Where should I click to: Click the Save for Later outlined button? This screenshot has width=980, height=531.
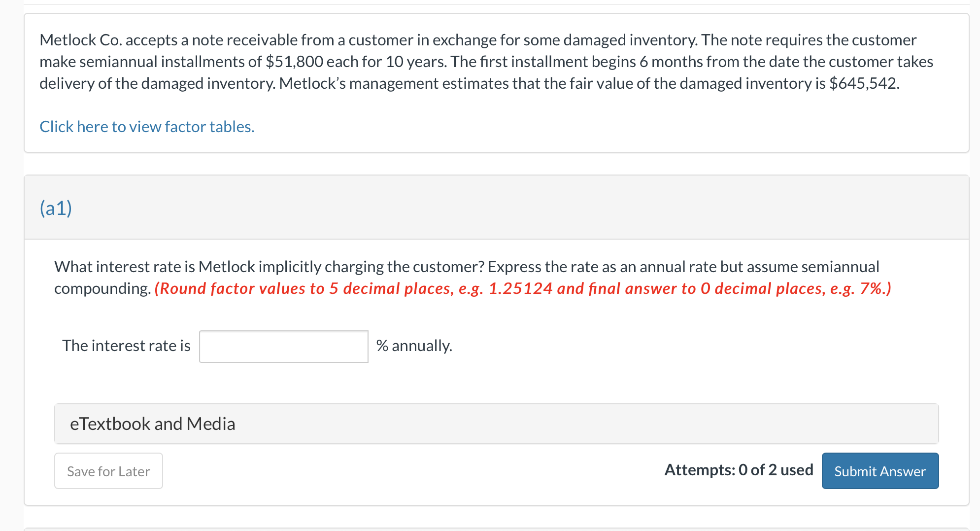point(108,471)
